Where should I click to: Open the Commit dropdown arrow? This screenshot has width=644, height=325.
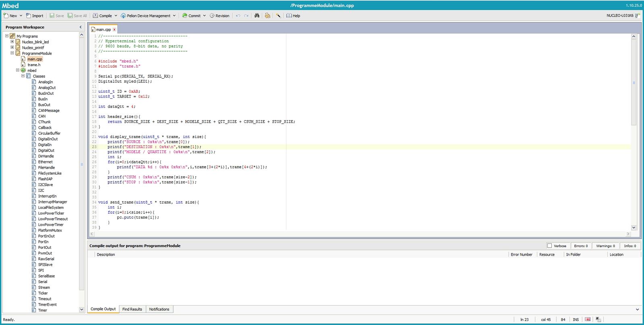pos(205,16)
